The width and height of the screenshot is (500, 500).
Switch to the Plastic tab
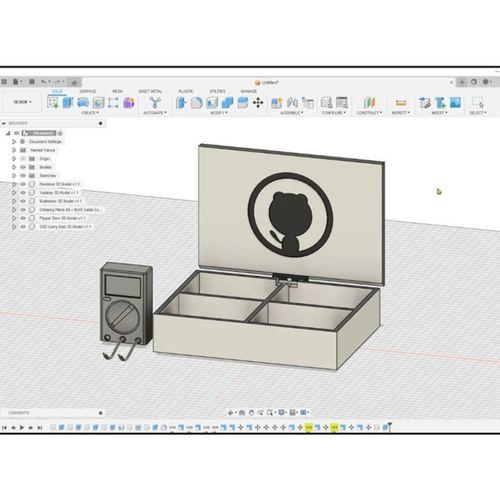(186, 91)
